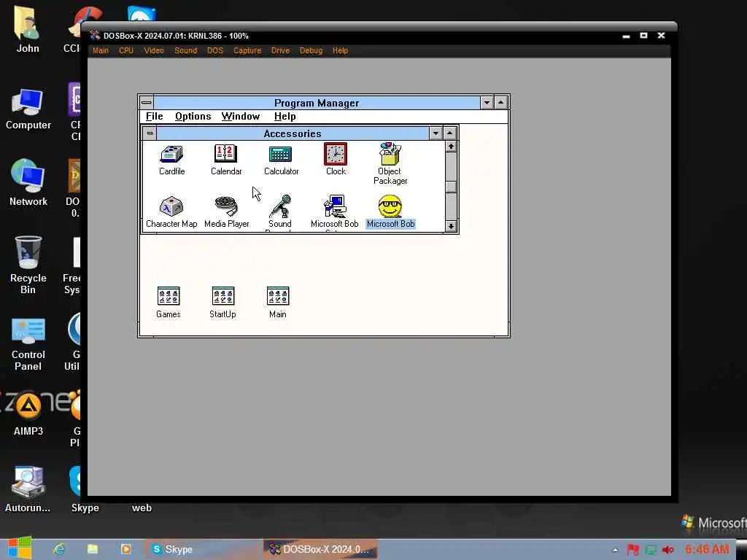
Task: Open the DOSBox-X Sound menu
Action: coord(186,50)
